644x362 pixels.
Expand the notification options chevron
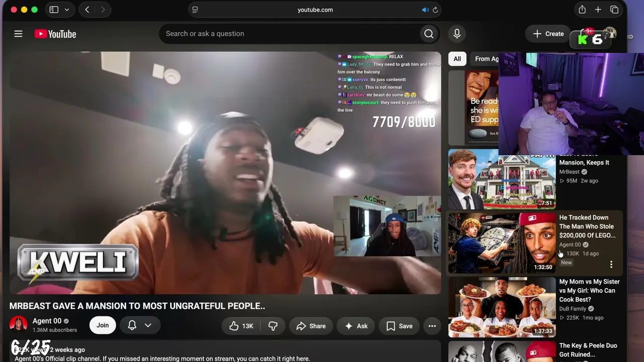[x=148, y=325]
